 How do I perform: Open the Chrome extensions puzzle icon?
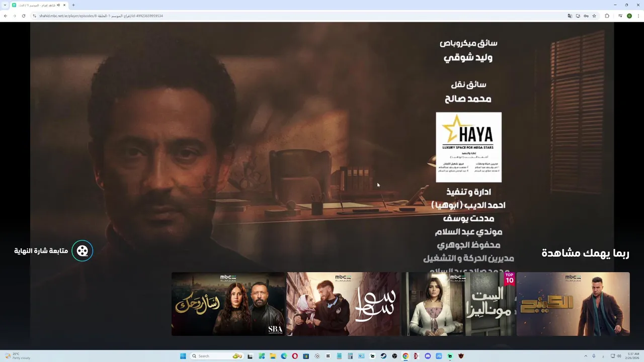(x=607, y=16)
